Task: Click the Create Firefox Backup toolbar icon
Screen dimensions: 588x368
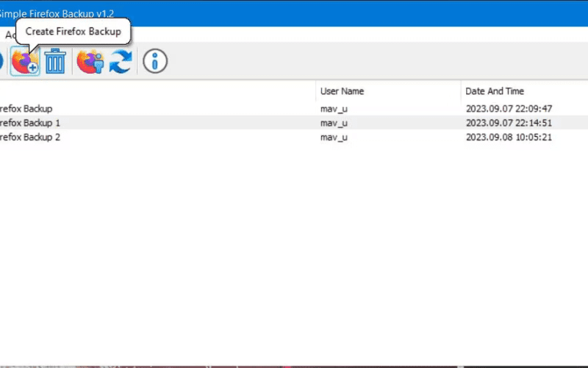Action: (25, 61)
